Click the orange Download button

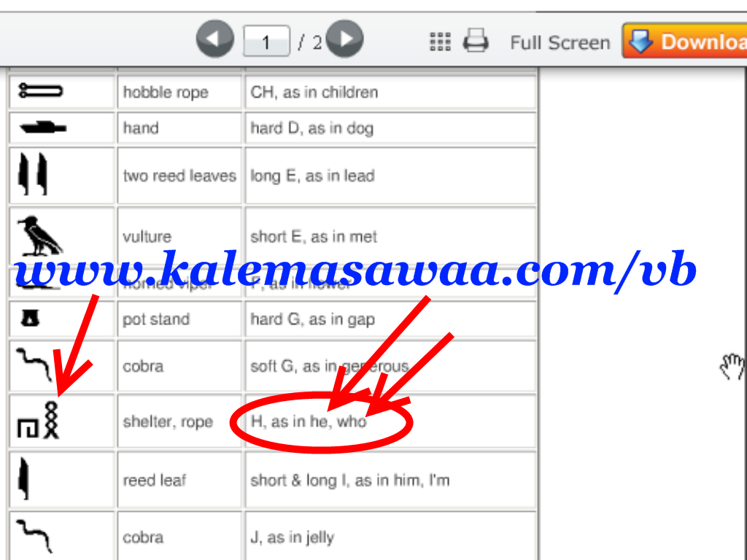tap(684, 41)
